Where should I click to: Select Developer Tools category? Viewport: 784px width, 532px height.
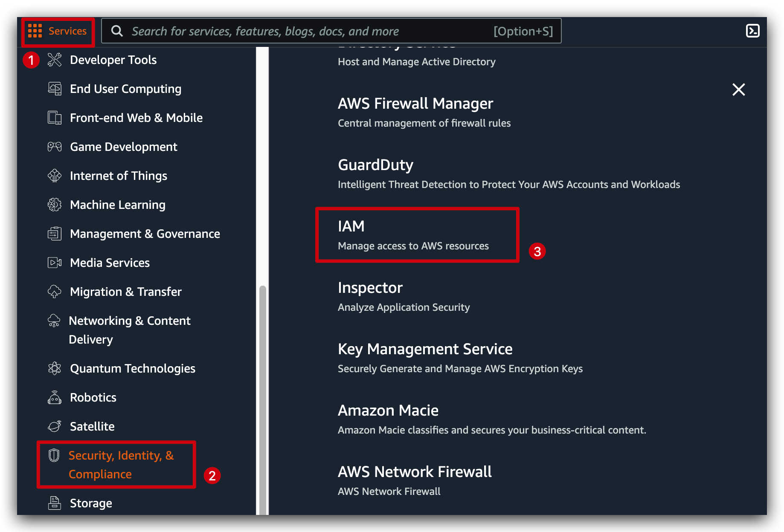[x=113, y=60]
